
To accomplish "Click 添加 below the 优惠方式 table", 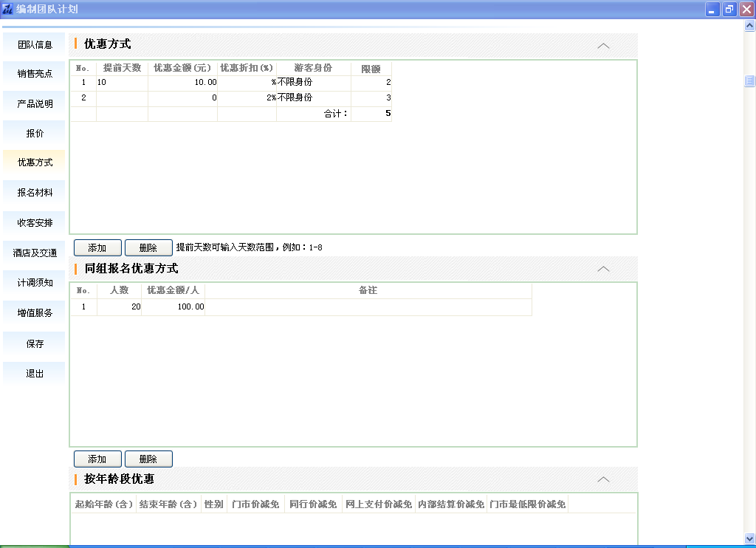I will tap(97, 247).
